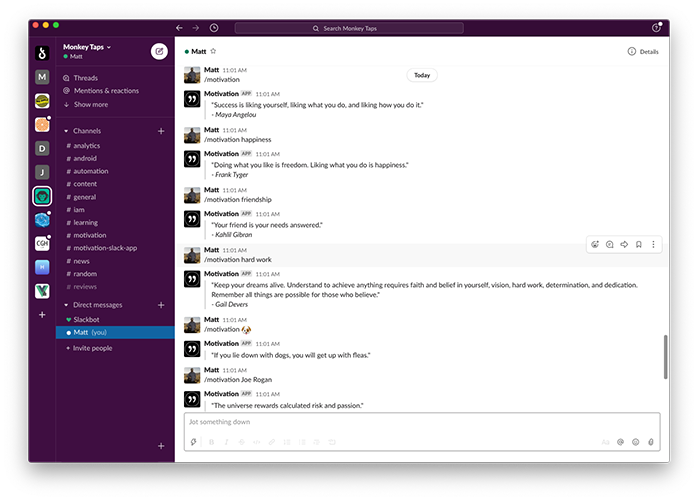This screenshot has width=698, height=500.
Task: Toggle strikethrough formatting in composer
Action: pyautogui.click(x=242, y=442)
